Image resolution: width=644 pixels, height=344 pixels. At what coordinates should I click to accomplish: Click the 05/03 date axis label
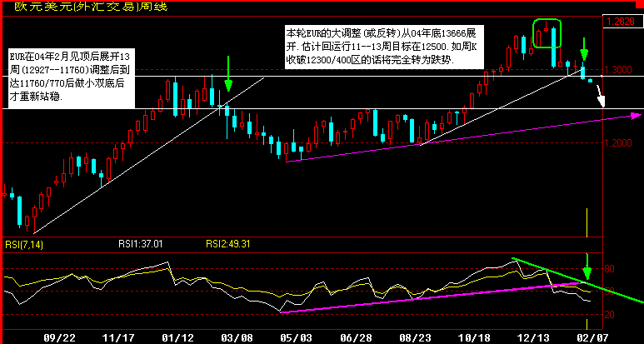pyautogui.click(x=295, y=338)
